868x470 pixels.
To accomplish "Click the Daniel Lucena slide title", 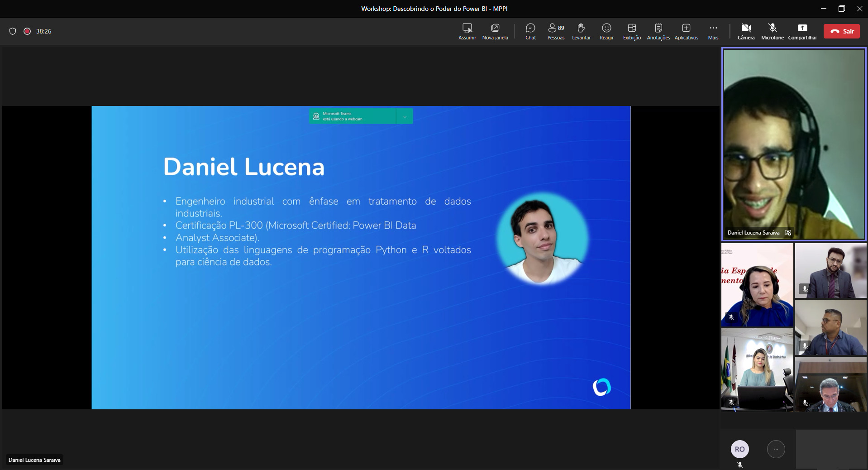I will coord(244,167).
